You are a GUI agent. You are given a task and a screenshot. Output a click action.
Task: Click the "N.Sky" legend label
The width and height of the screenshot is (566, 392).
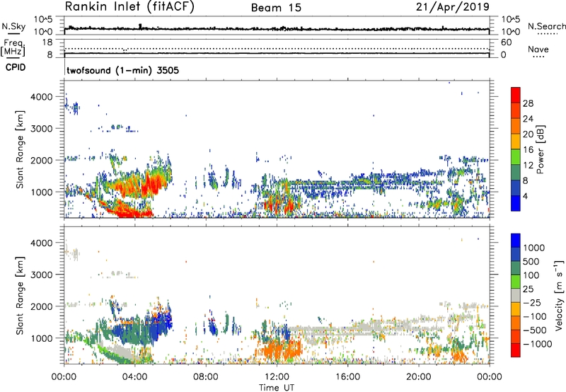(x=13, y=26)
